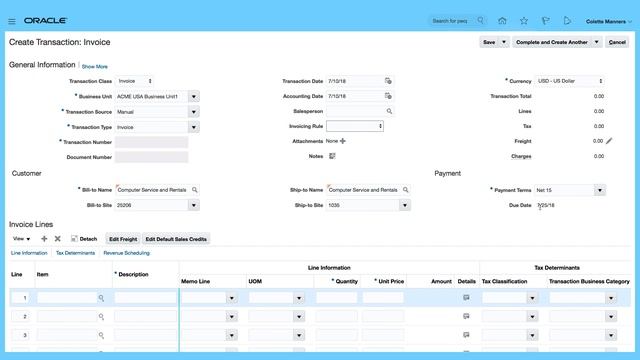This screenshot has height=360, width=640.
Task: Click Edit Default Sales Credits button
Action: [x=176, y=239]
